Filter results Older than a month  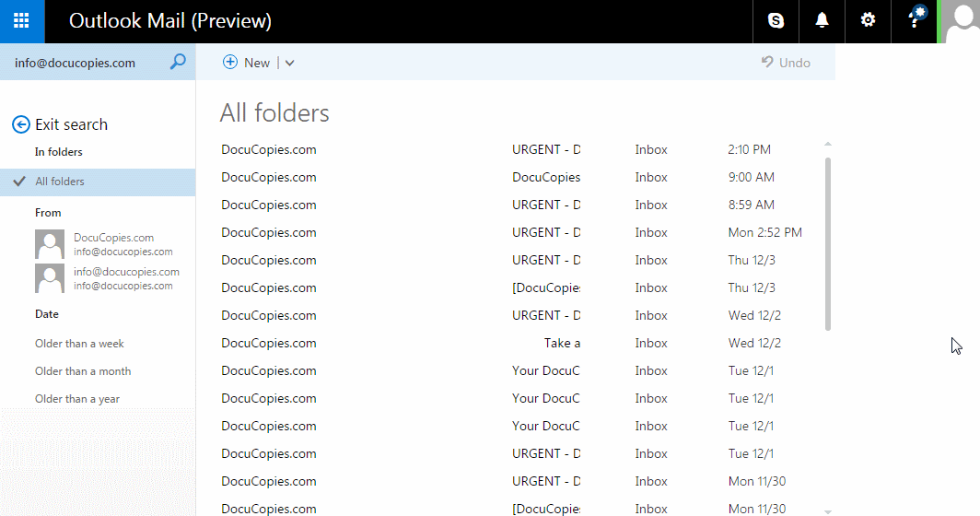83,371
